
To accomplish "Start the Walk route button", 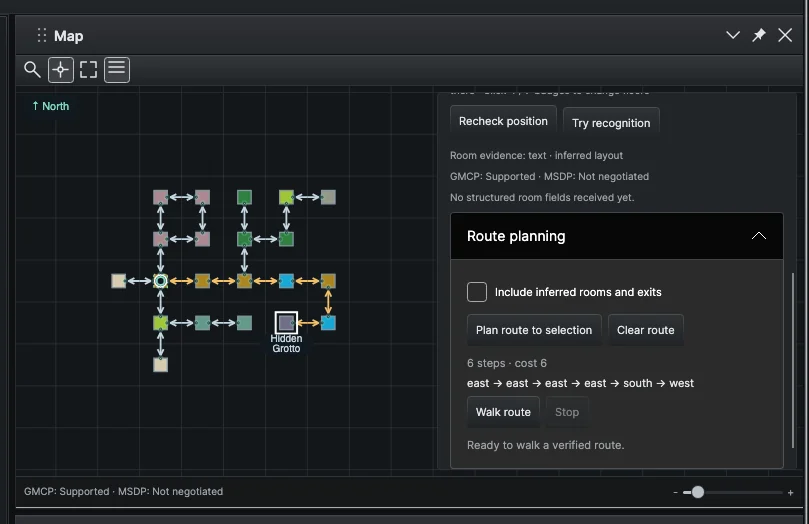I will click(x=503, y=412).
